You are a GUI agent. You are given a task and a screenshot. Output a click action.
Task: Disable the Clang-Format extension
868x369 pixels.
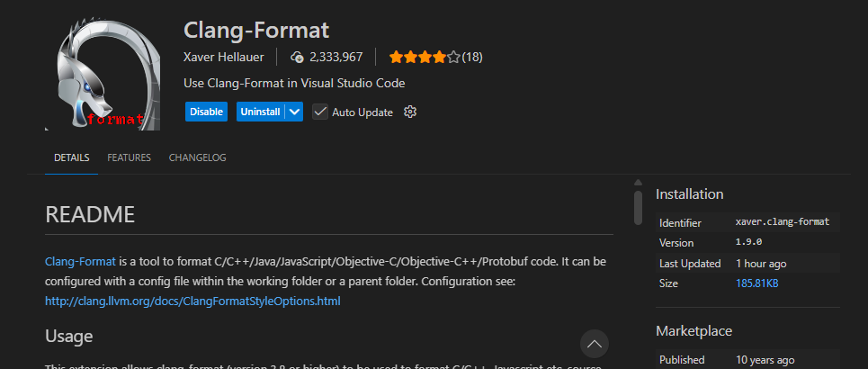click(207, 112)
